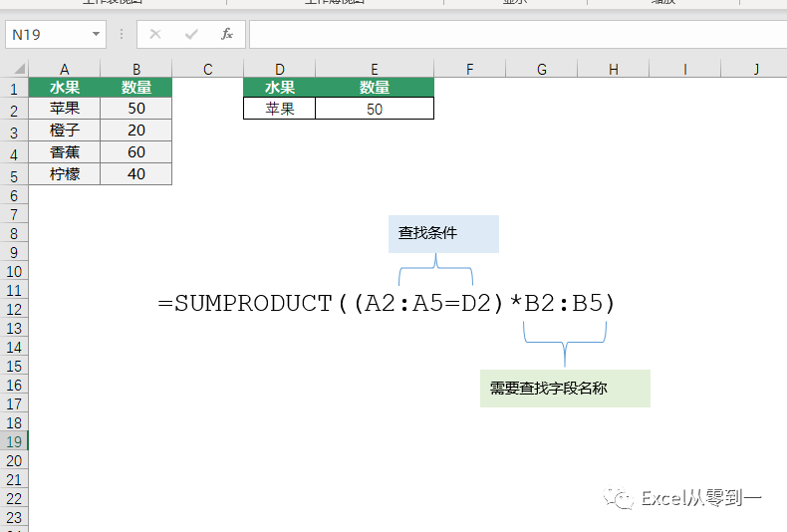Screen dimensions: 787x532
Task: Click cell B2 with value 50
Action: tap(136, 109)
